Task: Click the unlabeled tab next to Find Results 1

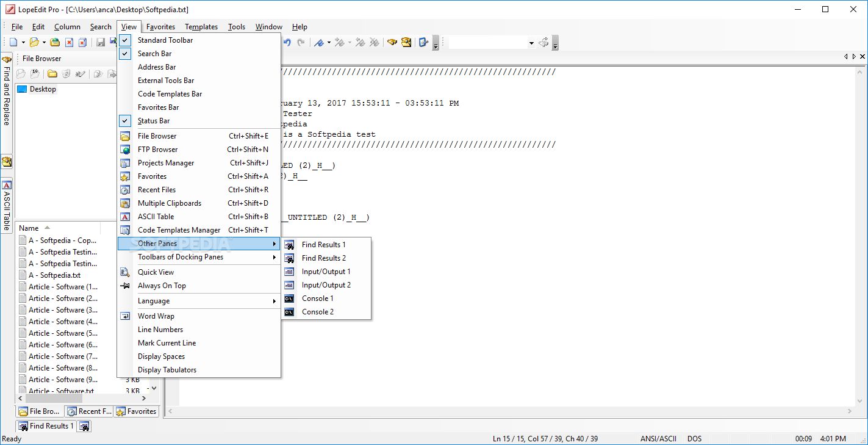Action: [84, 426]
